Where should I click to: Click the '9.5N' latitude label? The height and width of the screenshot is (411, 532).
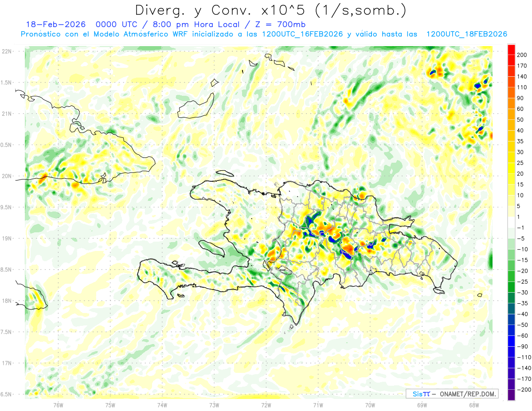(x=7, y=207)
